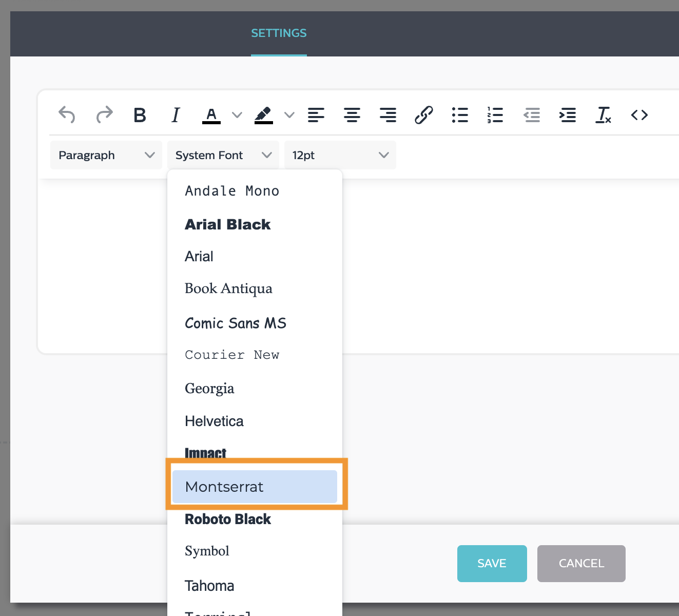
Task: Open source code view icon
Action: (639, 115)
